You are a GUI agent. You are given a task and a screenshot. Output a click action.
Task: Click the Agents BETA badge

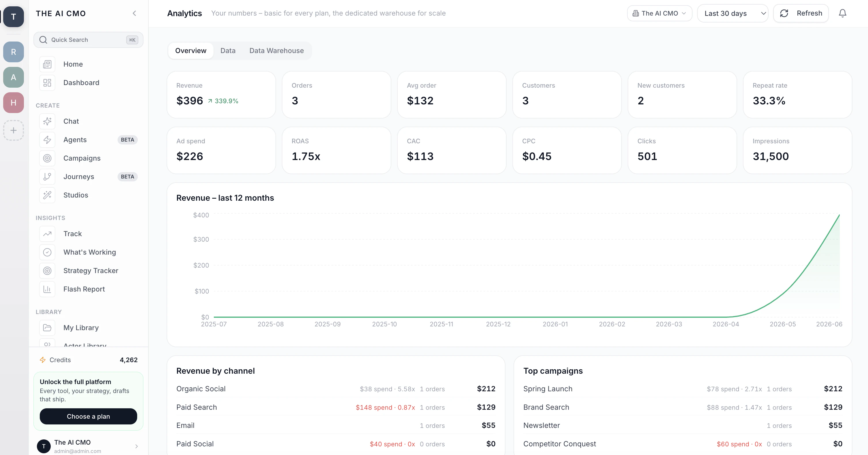coord(127,140)
